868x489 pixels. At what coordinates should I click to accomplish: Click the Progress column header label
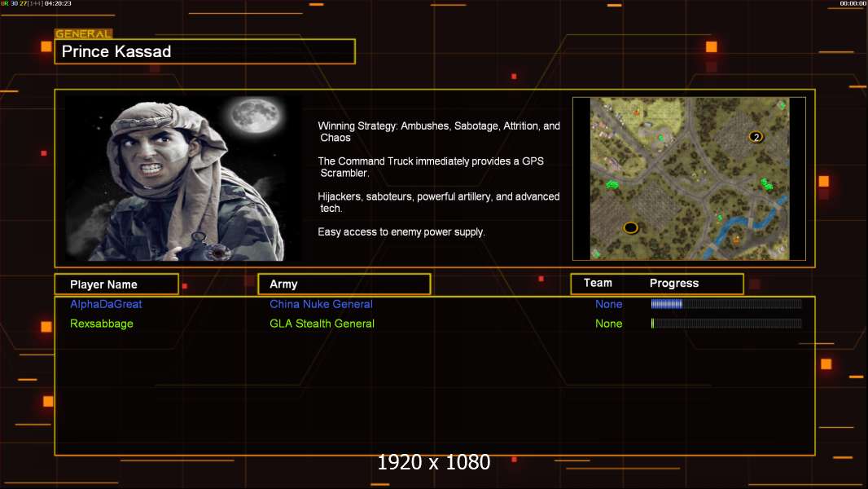674,283
